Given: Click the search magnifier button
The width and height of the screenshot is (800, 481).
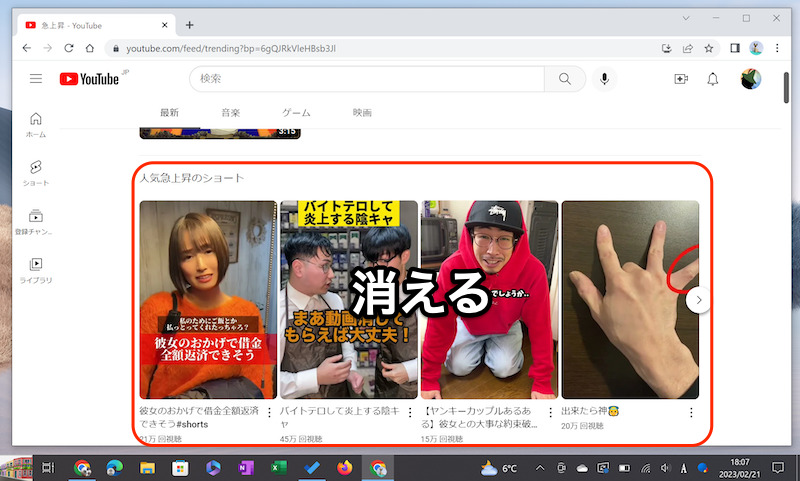Looking at the screenshot, I should pos(565,79).
